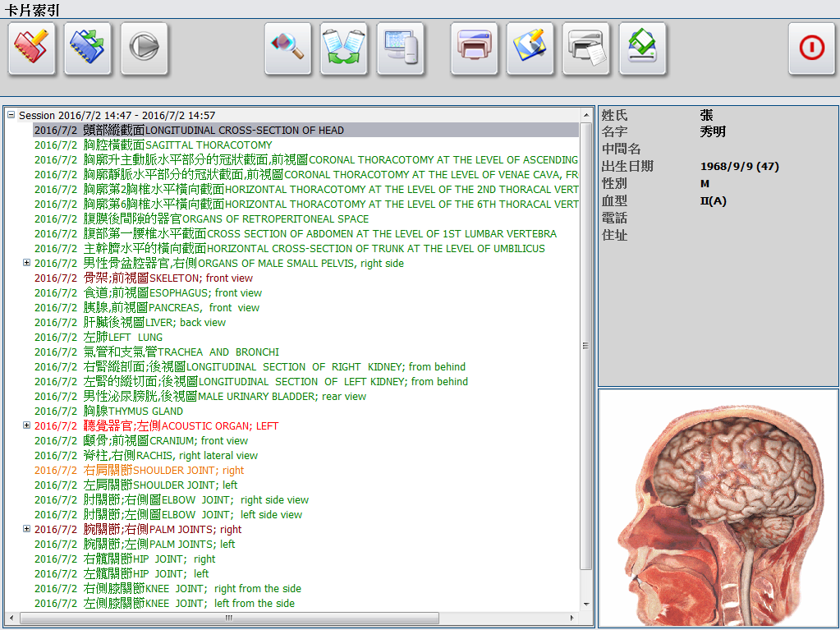The height and width of the screenshot is (630, 840).
Task: Click the blue image edit icon with pencil
Action: [530, 48]
